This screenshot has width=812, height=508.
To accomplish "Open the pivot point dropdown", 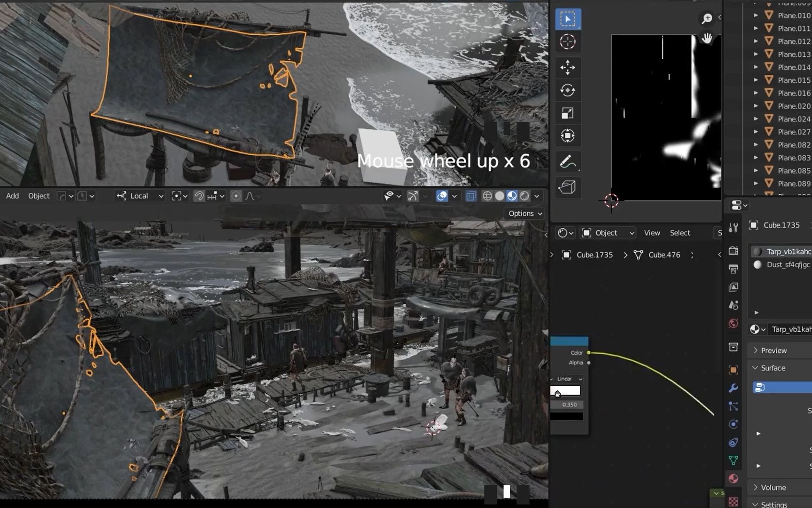I will click(x=180, y=196).
